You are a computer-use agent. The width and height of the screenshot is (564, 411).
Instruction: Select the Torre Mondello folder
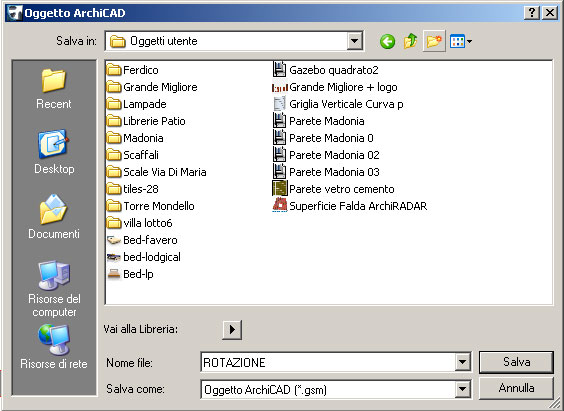pos(151,206)
